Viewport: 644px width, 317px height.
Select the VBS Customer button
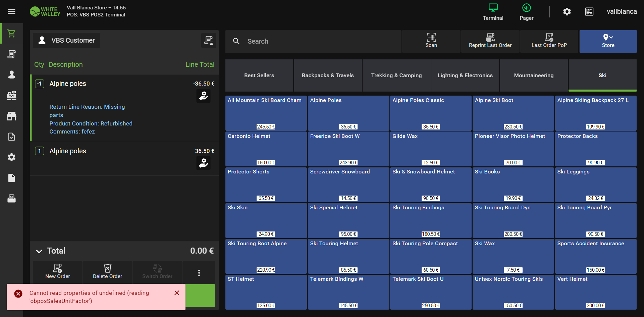[x=66, y=41]
